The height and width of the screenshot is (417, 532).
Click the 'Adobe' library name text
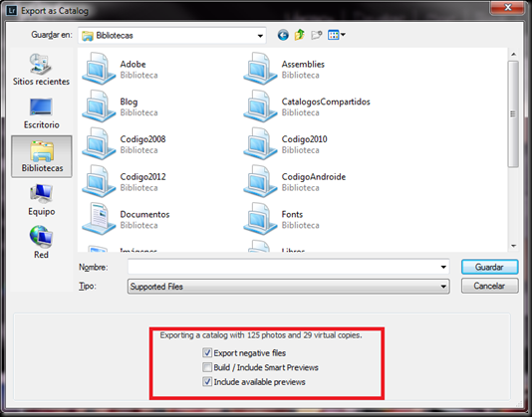(x=133, y=64)
